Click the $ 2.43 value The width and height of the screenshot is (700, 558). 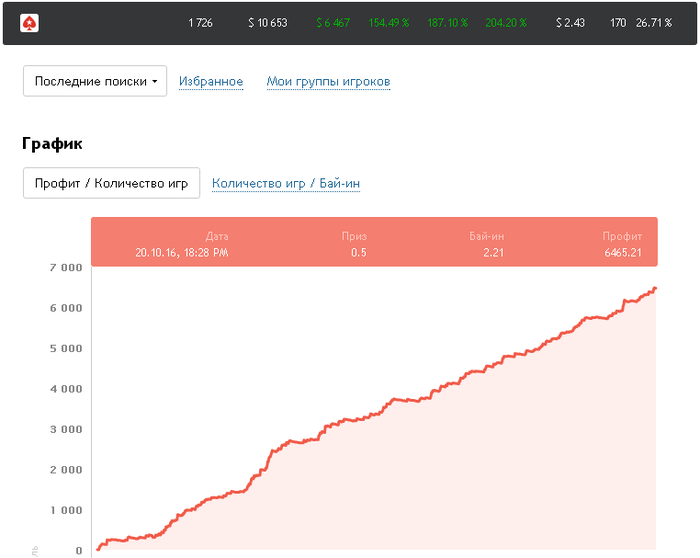point(570,23)
